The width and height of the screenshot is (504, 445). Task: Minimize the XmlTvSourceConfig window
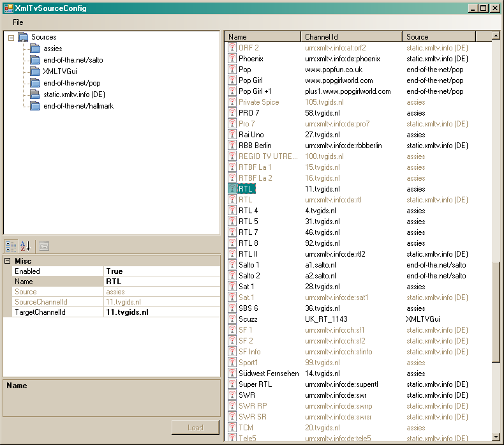tap(473, 8)
